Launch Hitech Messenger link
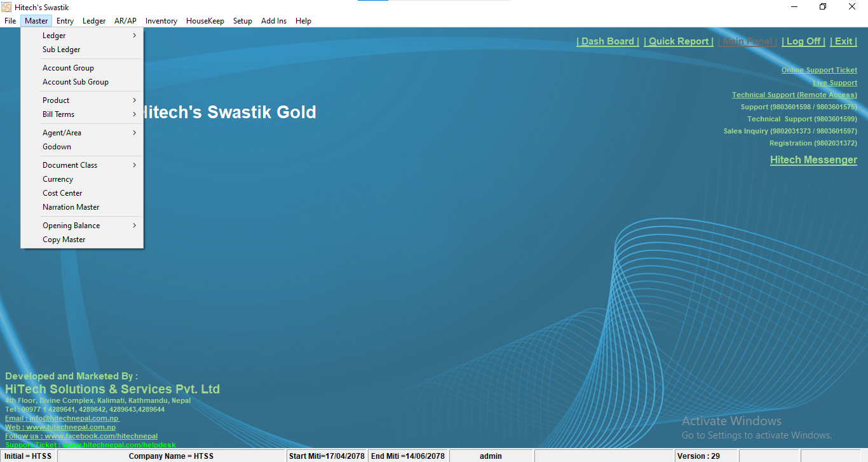The image size is (868, 462). tap(813, 160)
